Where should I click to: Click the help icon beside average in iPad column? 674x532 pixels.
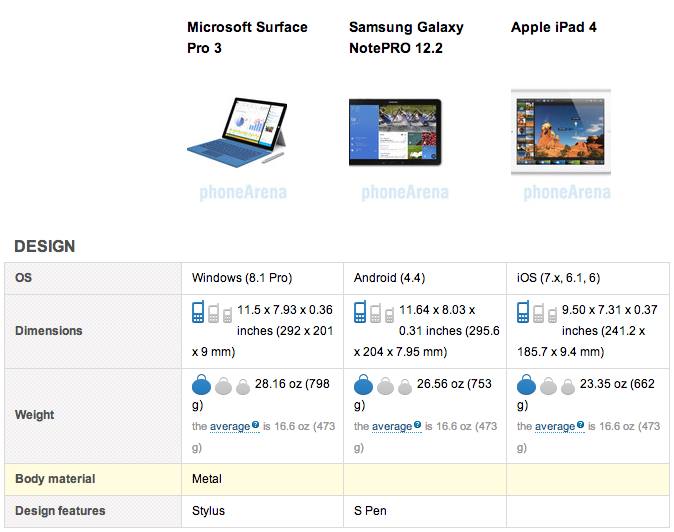tap(581, 425)
